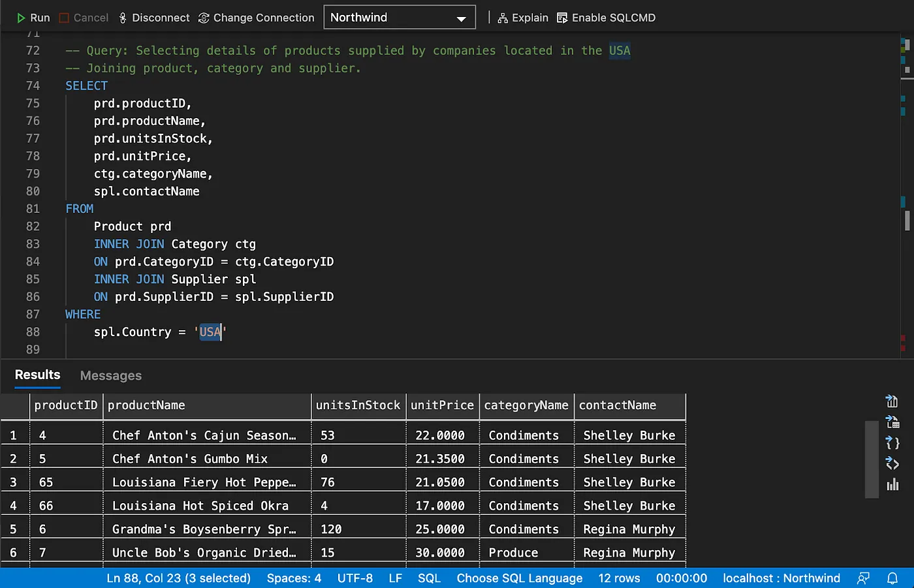Image resolution: width=914 pixels, height=588 pixels.
Task: Click the SELECT keyword on line 74
Action: pos(86,85)
